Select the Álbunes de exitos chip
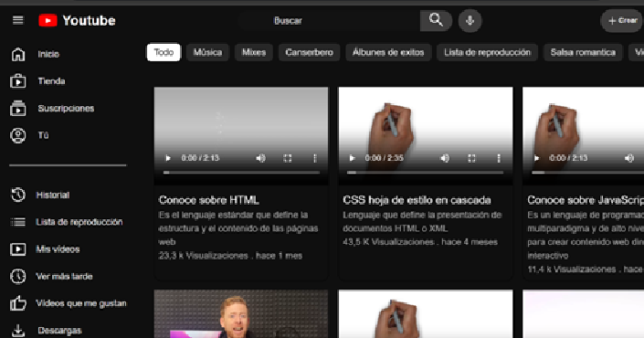Screen dimensions: 644x338 click(x=388, y=53)
